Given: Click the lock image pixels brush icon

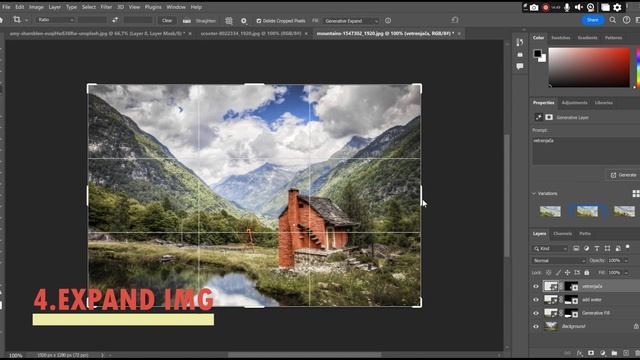Looking at the screenshot, I should click(x=558, y=272).
